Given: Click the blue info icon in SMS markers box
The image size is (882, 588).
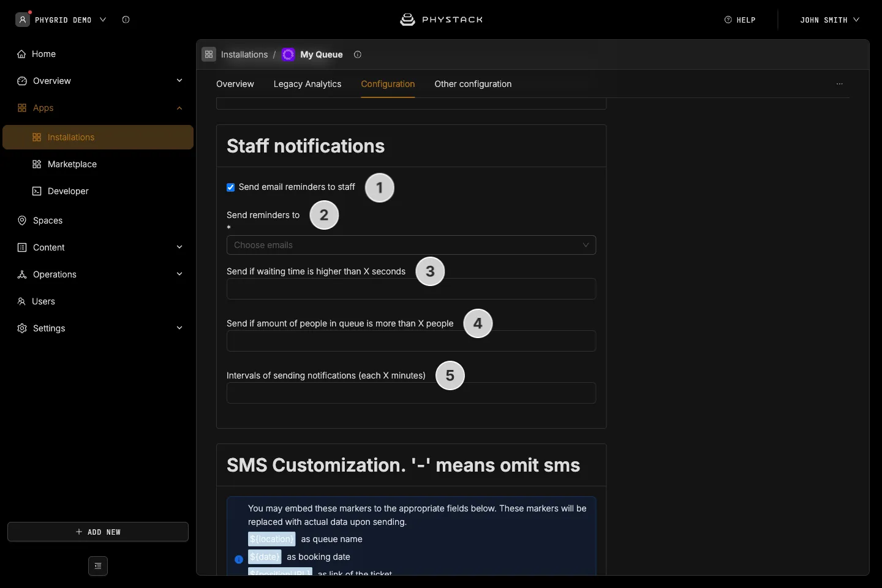Looking at the screenshot, I should point(239,559).
